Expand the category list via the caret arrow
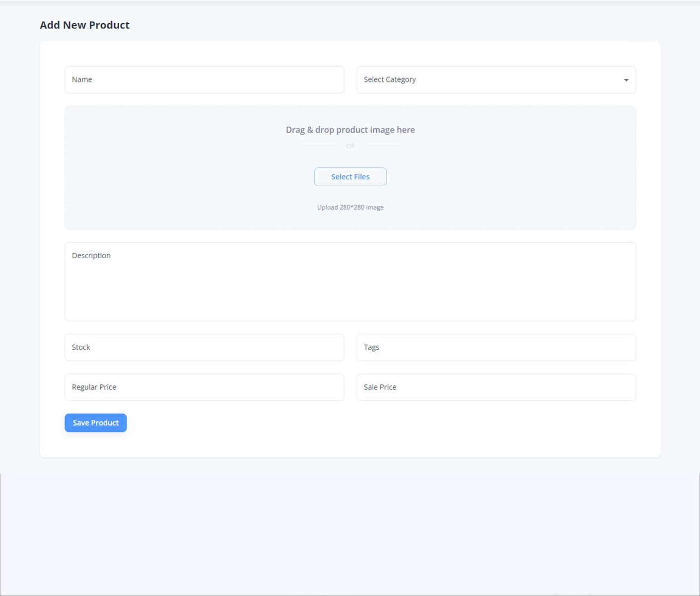 pos(625,79)
